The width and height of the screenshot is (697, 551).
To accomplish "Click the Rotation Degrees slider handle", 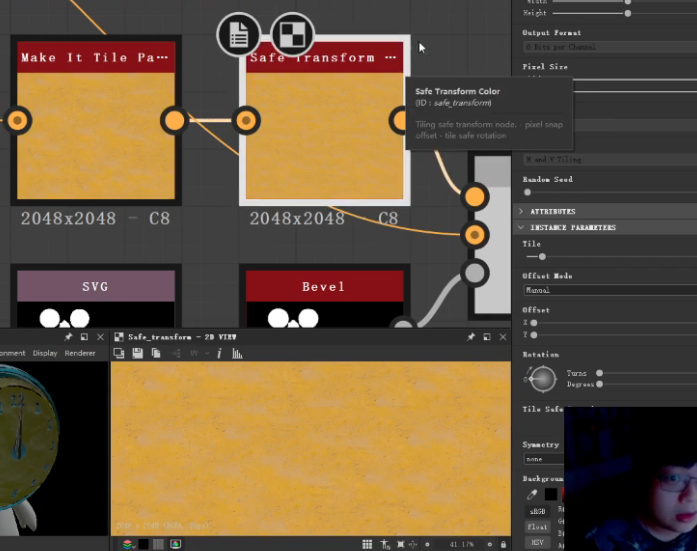I will [600, 384].
